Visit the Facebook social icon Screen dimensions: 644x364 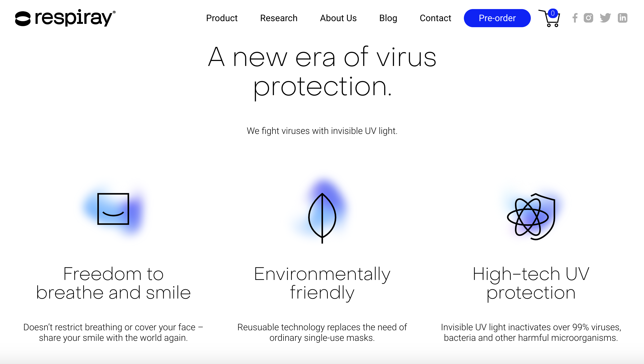tap(575, 18)
